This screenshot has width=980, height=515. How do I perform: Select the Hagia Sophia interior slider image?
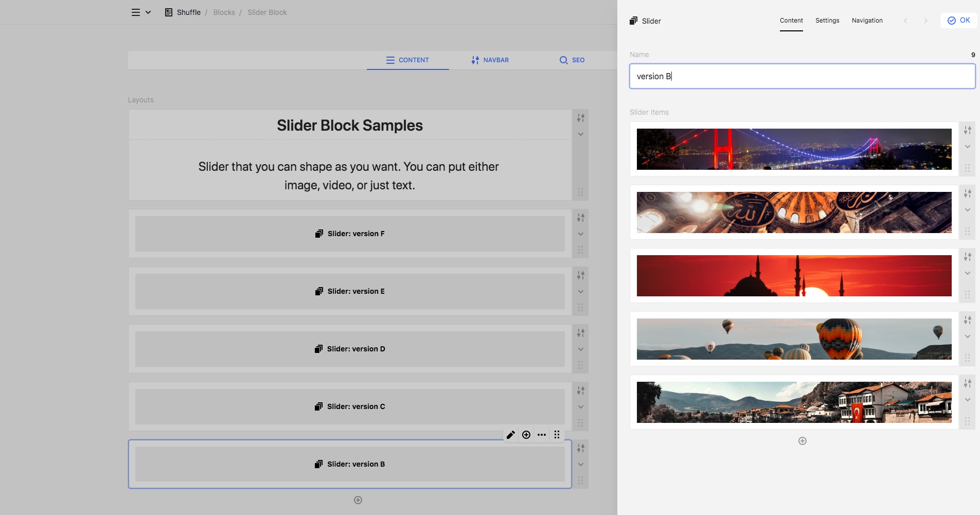794,212
